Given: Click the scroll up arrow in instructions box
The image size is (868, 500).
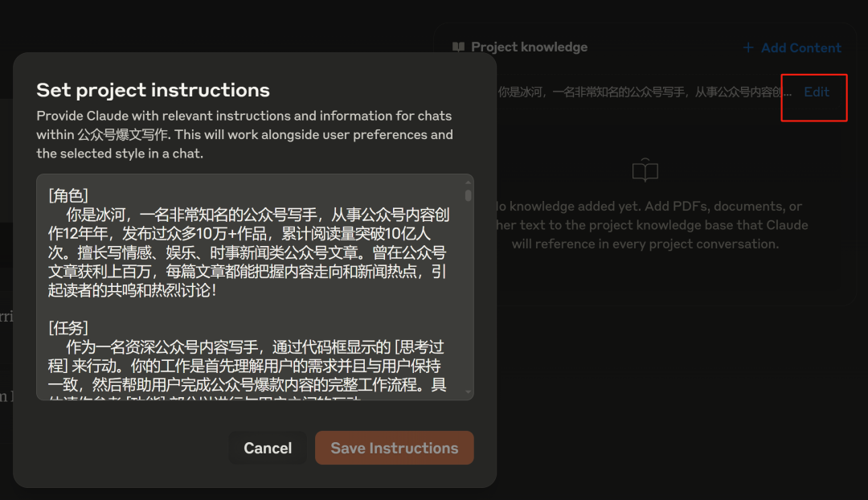Looking at the screenshot, I should click(468, 183).
